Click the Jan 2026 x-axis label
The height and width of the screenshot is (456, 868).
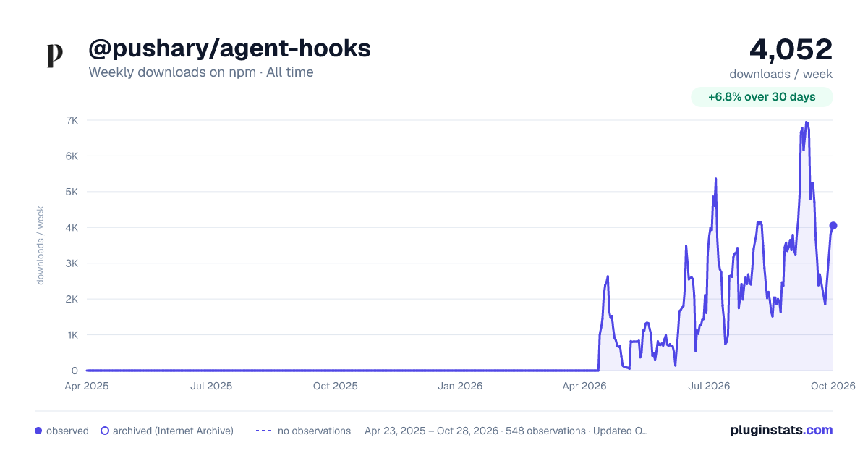tap(461, 386)
